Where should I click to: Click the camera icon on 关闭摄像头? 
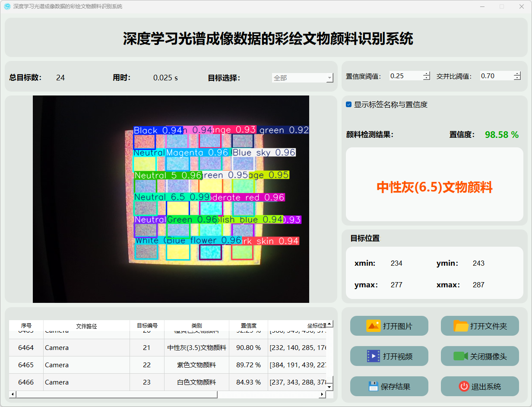pos(460,356)
